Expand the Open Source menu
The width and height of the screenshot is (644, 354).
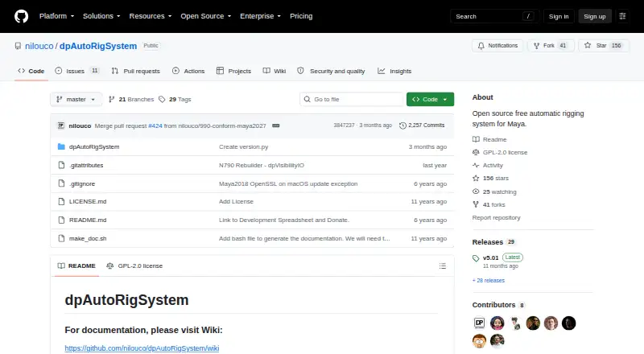[206, 16]
